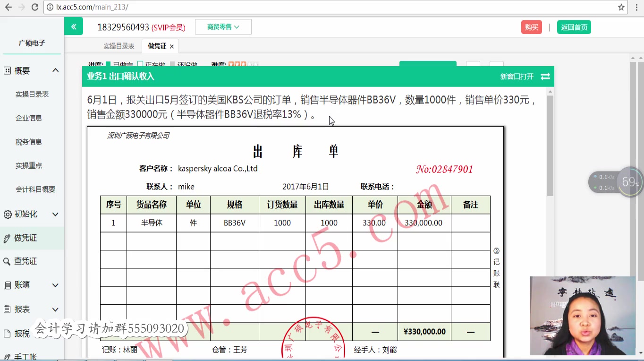This screenshot has height=361, width=644.
Task: Expand the 账簿 sidebar section
Action: coord(55,285)
